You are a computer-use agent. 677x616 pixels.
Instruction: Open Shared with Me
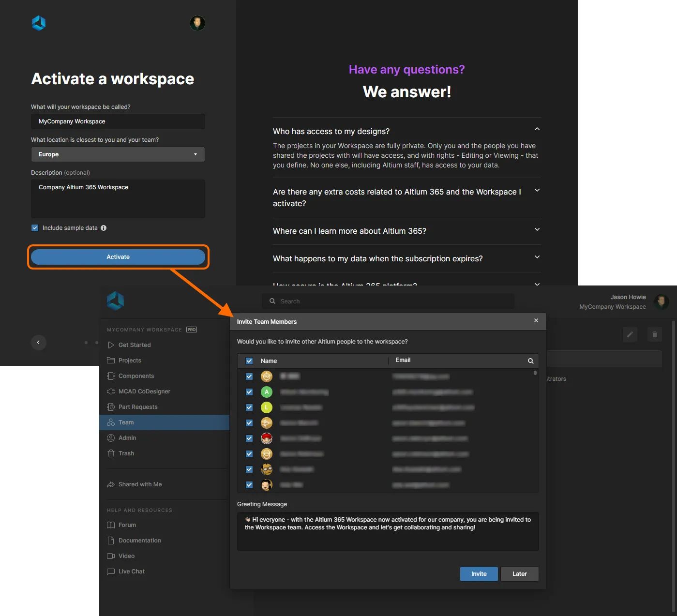[x=140, y=484]
